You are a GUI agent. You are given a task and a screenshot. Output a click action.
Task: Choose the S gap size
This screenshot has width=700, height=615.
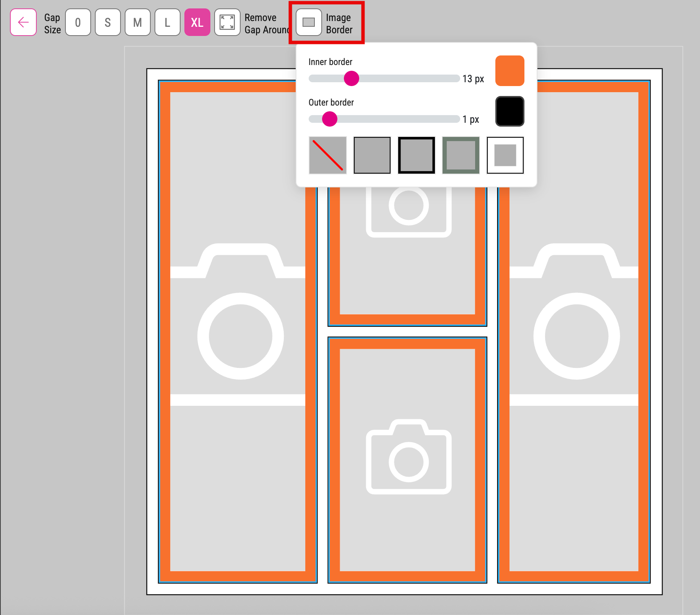tap(108, 23)
